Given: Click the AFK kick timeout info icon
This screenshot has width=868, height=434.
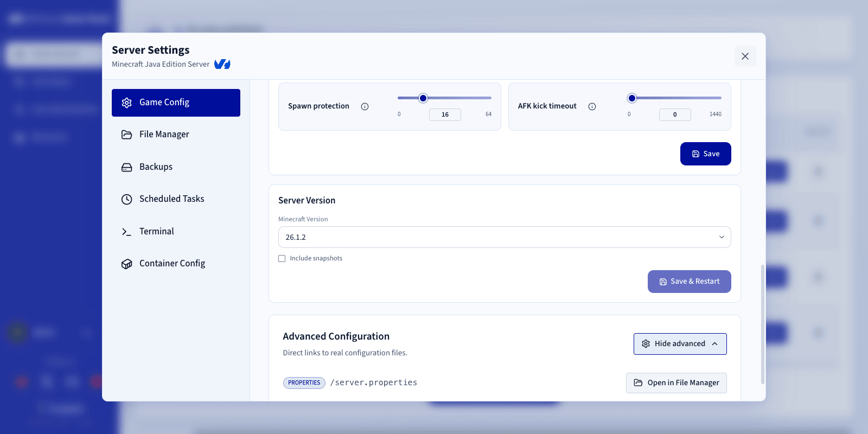Looking at the screenshot, I should [x=592, y=106].
